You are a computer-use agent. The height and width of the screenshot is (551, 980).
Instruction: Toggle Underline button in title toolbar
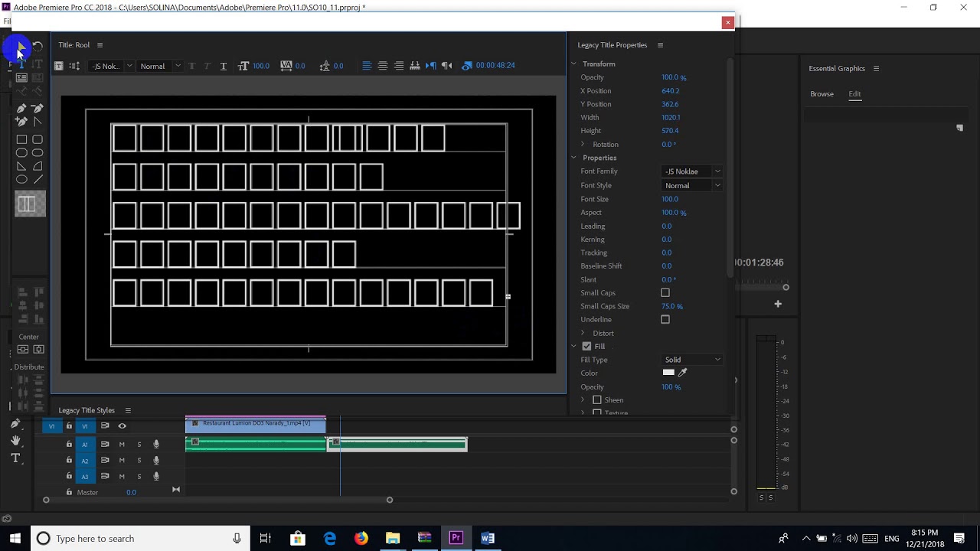pyautogui.click(x=223, y=66)
